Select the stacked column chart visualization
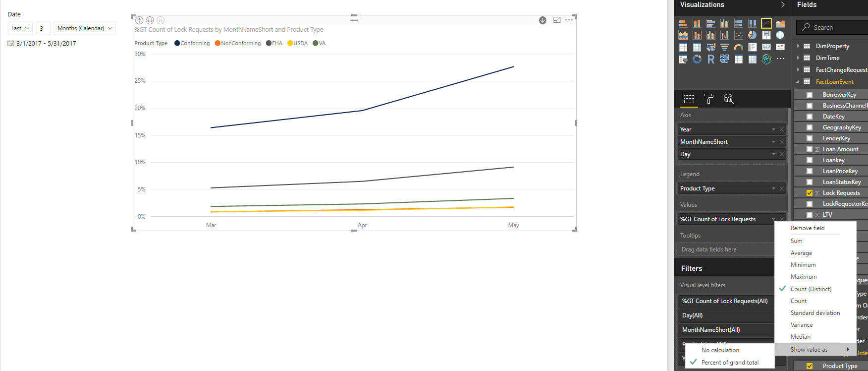Viewport: 868px width, 371px height. pyautogui.click(x=697, y=23)
